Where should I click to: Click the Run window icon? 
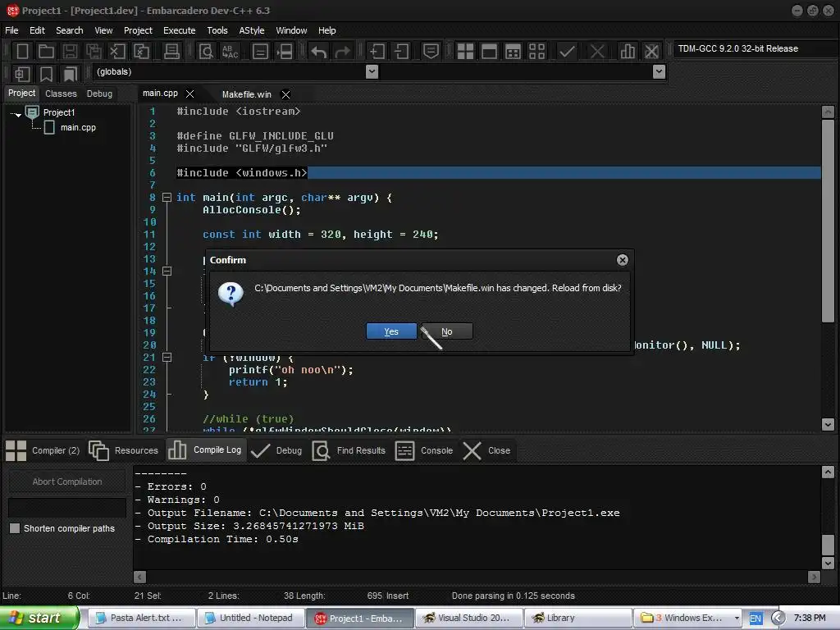(x=489, y=52)
